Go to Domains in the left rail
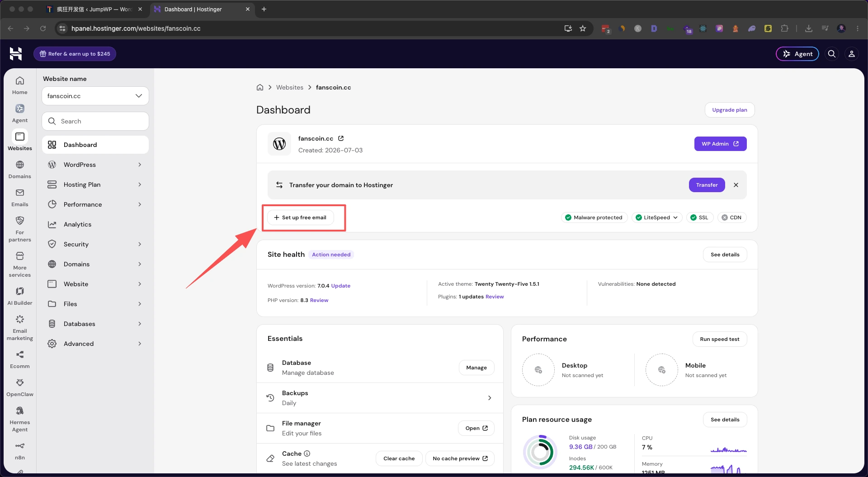This screenshot has height=477, width=868. click(x=20, y=170)
